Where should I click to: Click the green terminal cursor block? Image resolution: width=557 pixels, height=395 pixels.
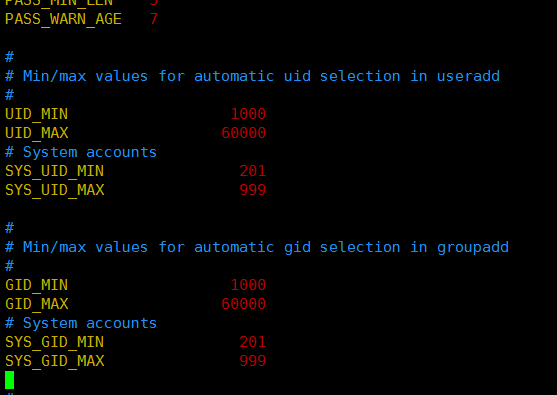click(10, 380)
